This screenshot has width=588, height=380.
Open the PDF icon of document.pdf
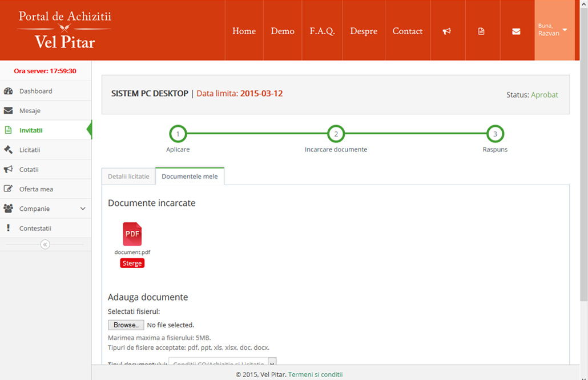132,234
